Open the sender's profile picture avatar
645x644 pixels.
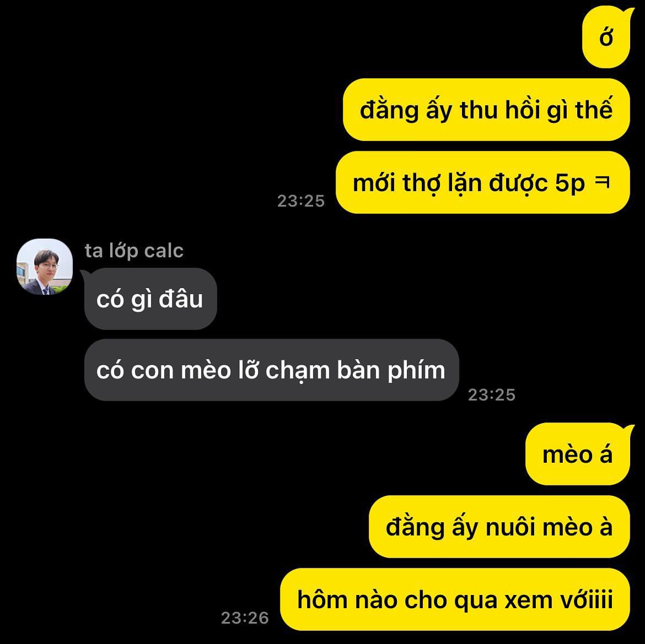[45, 266]
